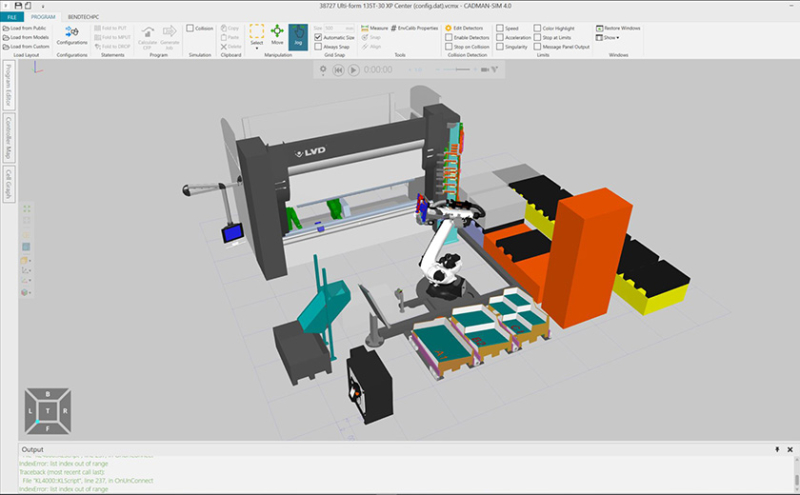Check the Color Highlight option
The image size is (800, 495).
click(537, 28)
